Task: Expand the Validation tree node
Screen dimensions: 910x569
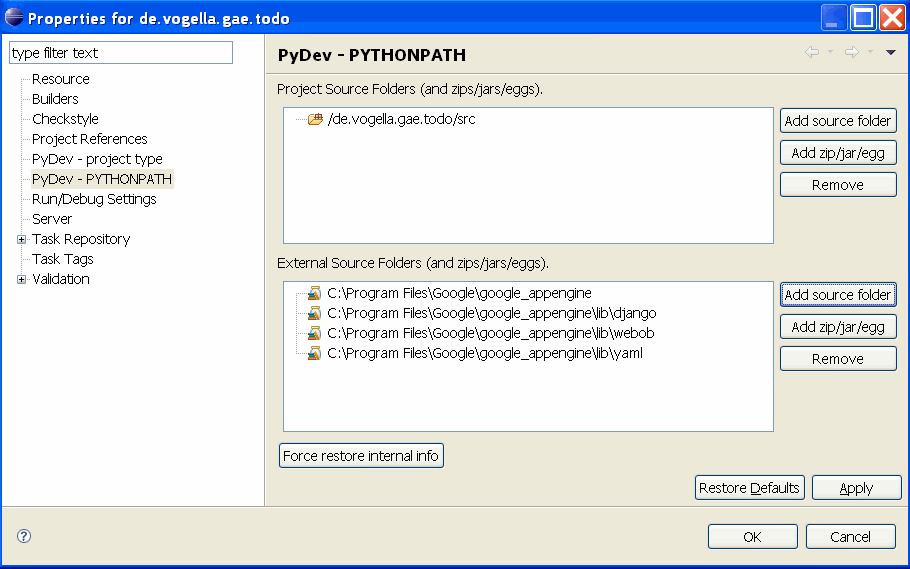Action: click(22, 280)
